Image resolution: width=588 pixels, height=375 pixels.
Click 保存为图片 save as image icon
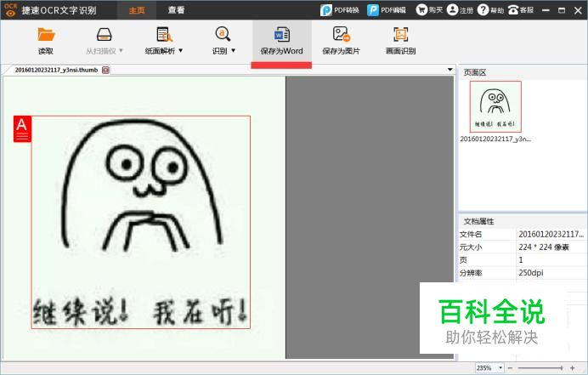click(x=342, y=34)
